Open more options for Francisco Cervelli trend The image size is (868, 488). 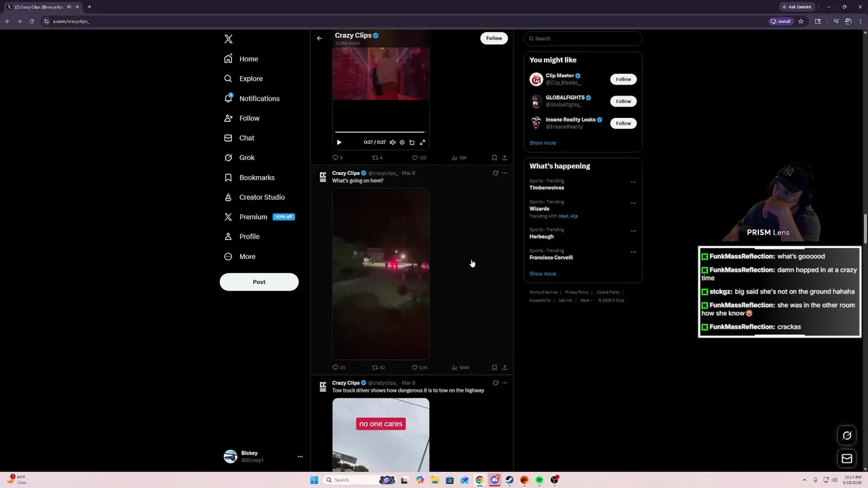633,251
